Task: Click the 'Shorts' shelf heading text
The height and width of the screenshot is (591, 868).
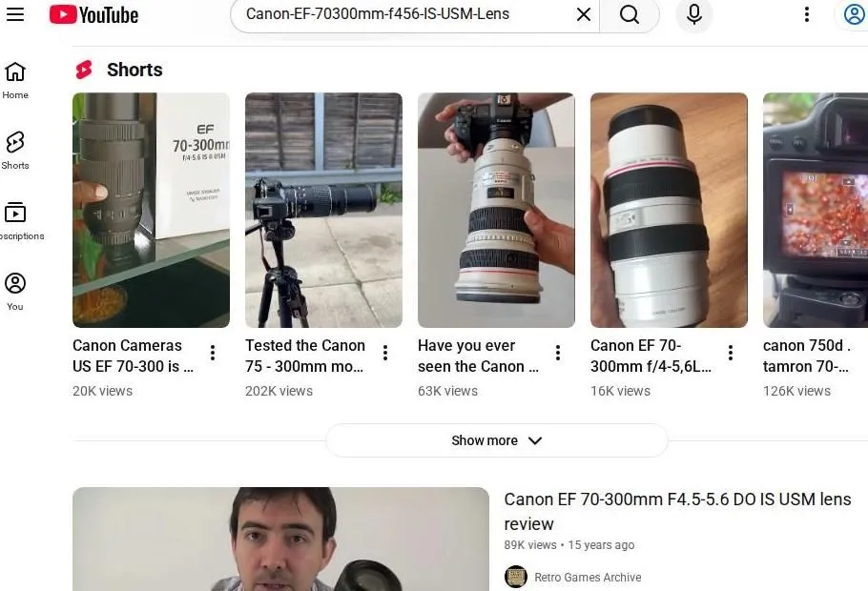Action: (134, 70)
